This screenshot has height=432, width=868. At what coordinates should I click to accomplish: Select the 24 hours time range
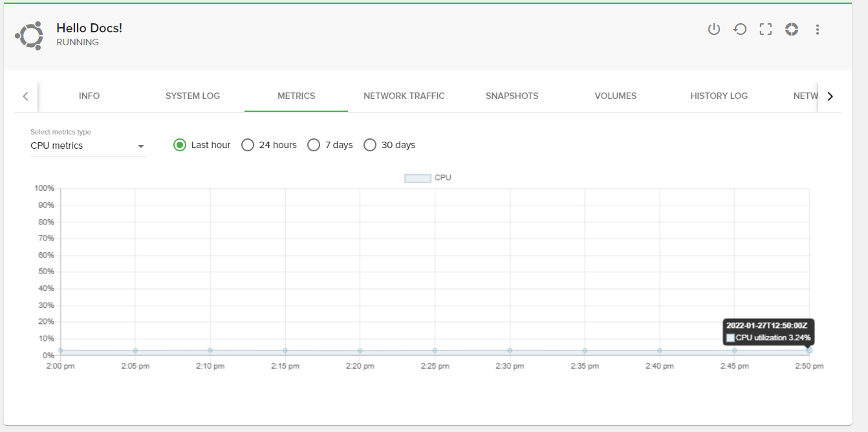pos(248,145)
